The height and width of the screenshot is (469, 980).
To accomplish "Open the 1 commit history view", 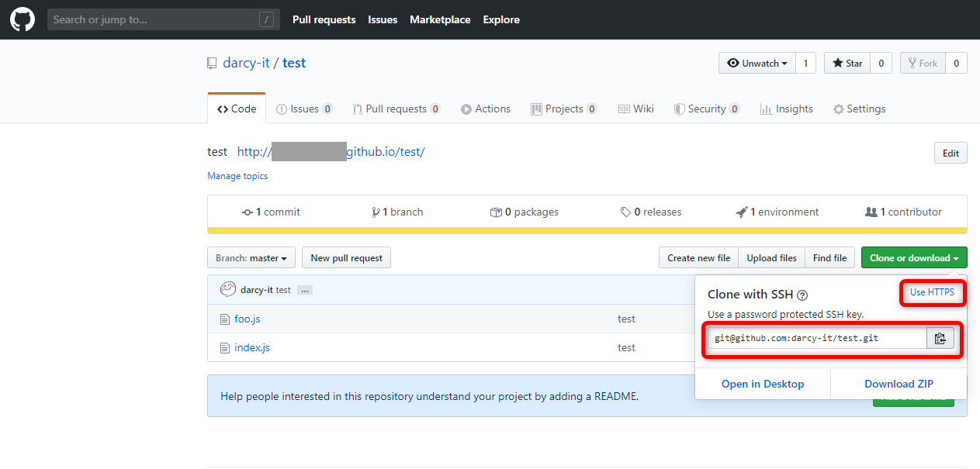I will click(270, 211).
